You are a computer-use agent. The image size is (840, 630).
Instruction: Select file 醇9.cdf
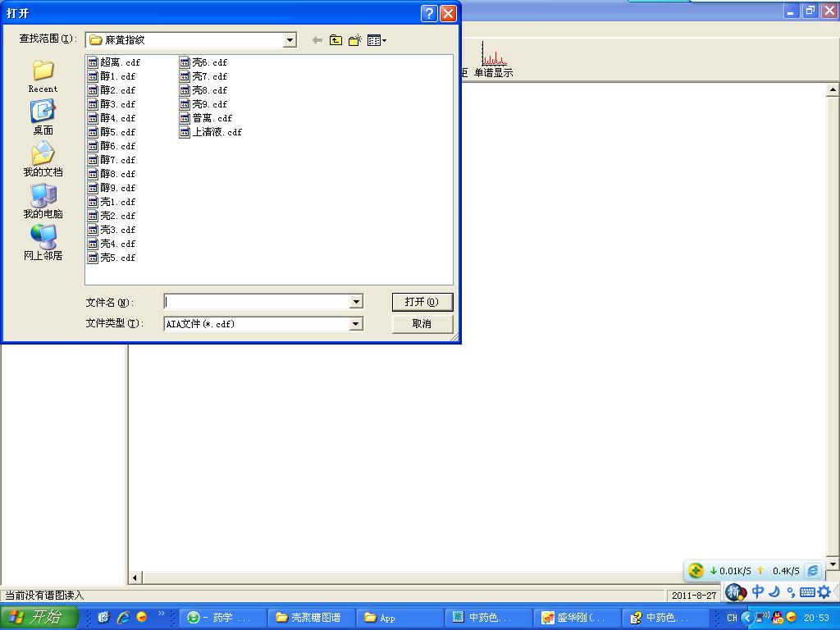(112, 188)
